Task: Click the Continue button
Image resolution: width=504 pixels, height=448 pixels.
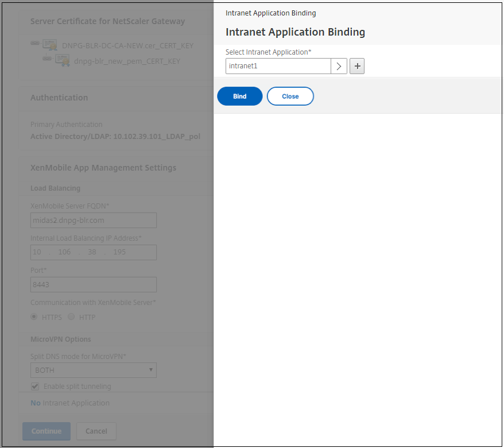Action: pyautogui.click(x=46, y=431)
